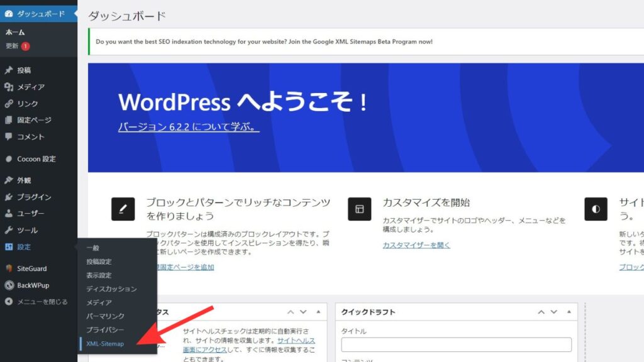Follow the カスタマイザーを開く link

pyautogui.click(x=416, y=245)
